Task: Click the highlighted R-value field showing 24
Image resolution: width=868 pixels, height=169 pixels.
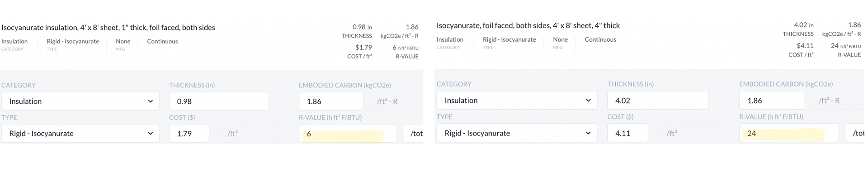Action: pos(789,133)
